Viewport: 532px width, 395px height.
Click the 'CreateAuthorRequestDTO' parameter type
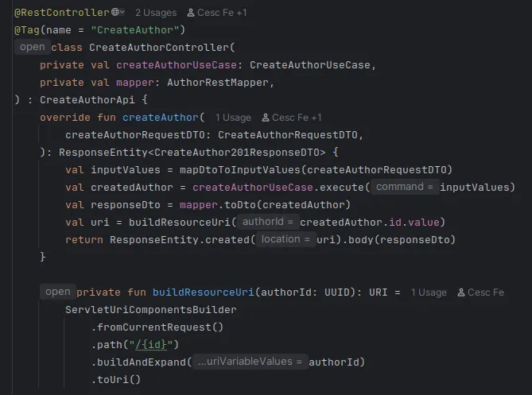tap(287, 135)
